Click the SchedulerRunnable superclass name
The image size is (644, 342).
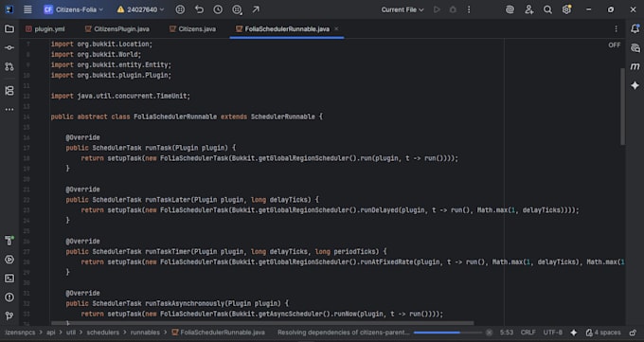click(283, 117)
